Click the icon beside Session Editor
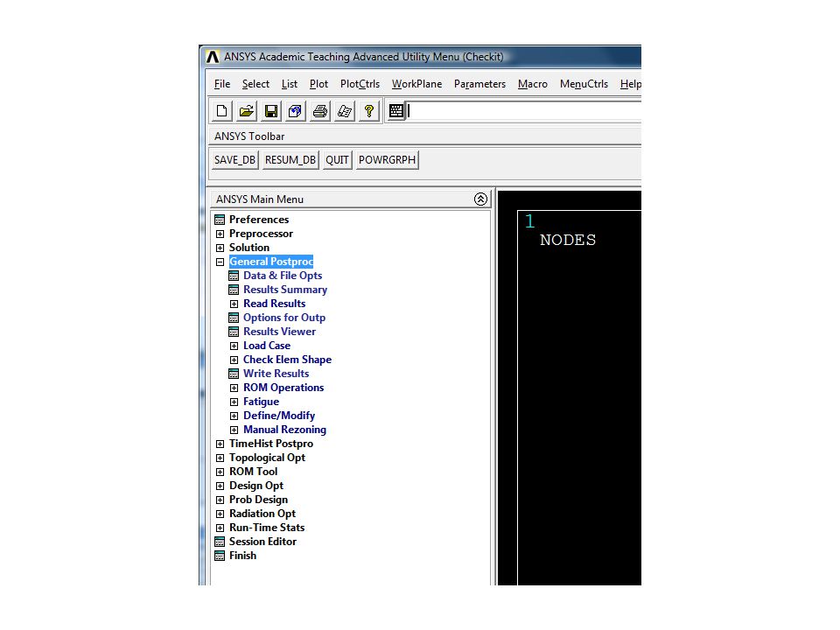840x630 pixels. click(x=220, y=542)
